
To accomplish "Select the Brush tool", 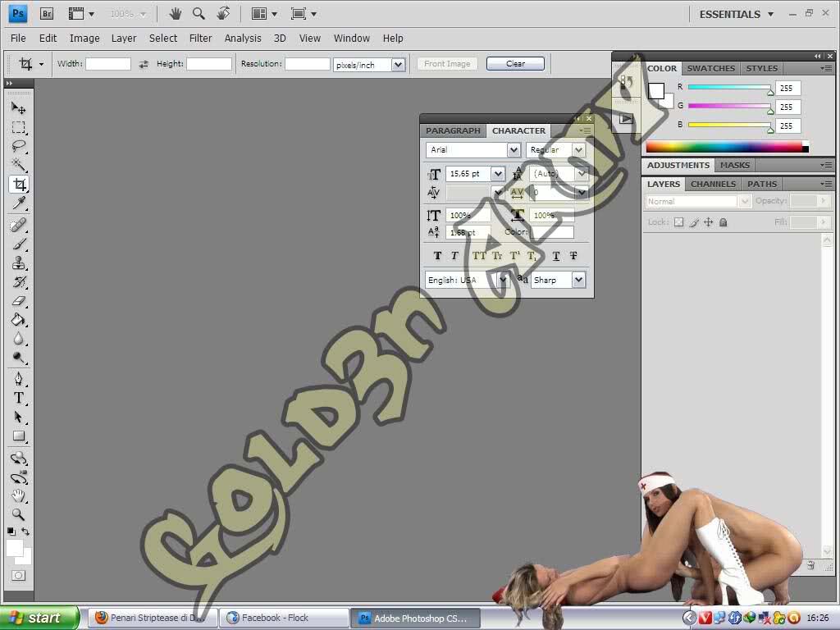I will 19,244.
